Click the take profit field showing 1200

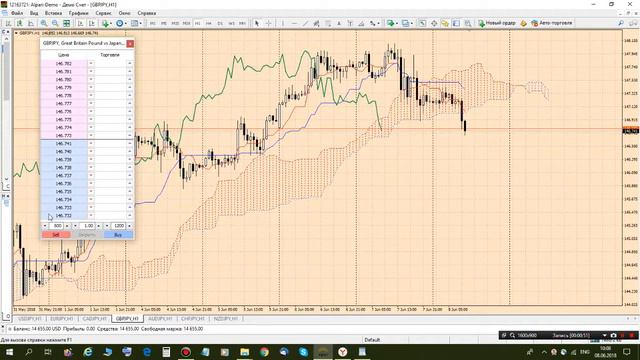tap(118, 226)
